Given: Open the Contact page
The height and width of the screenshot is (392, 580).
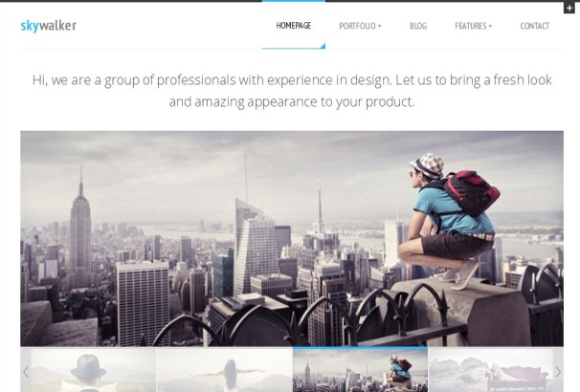Looking at the screenshot, I should [x=534, y=26].
